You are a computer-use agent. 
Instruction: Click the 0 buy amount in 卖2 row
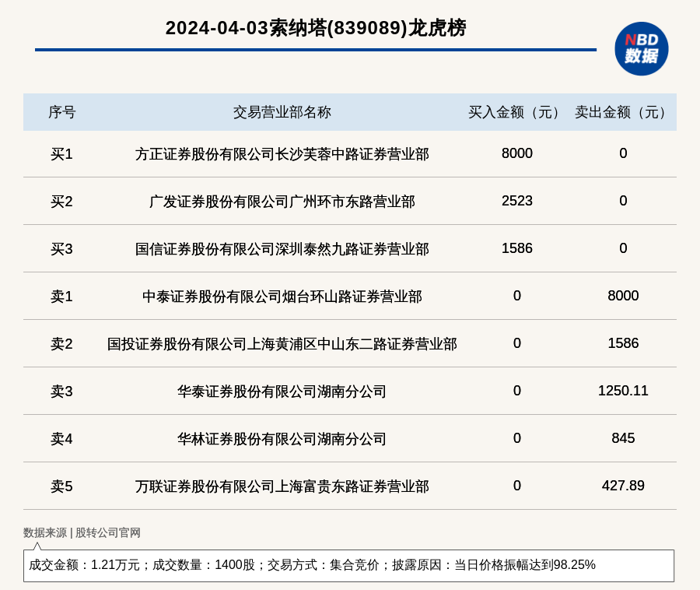517,343
